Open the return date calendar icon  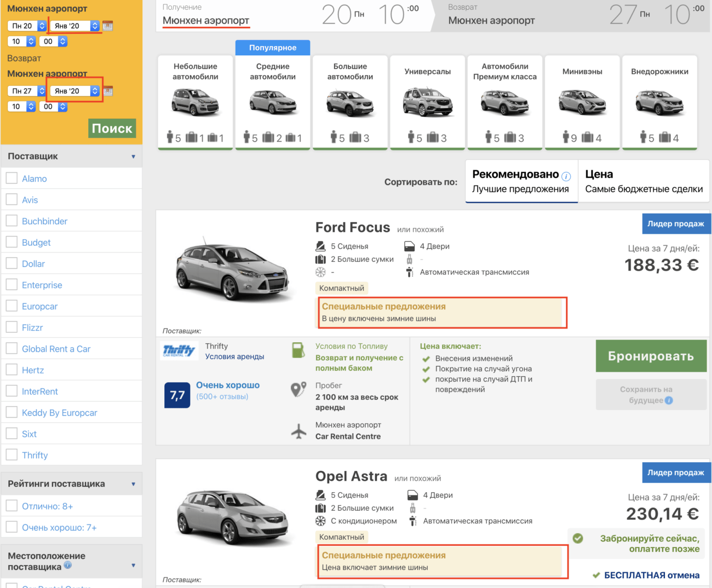pos(108,91)
